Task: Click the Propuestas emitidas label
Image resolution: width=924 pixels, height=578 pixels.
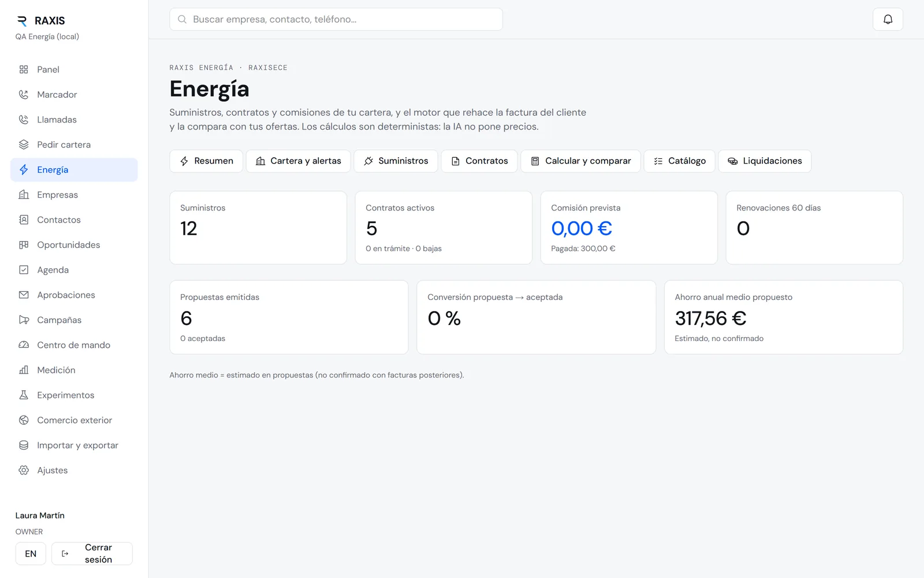Action: coord(219,297)
